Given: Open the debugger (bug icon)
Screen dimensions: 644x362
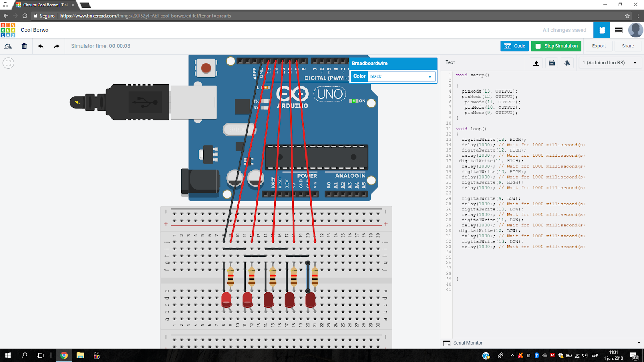Looking at the screenshot, I should coord(567,63).
